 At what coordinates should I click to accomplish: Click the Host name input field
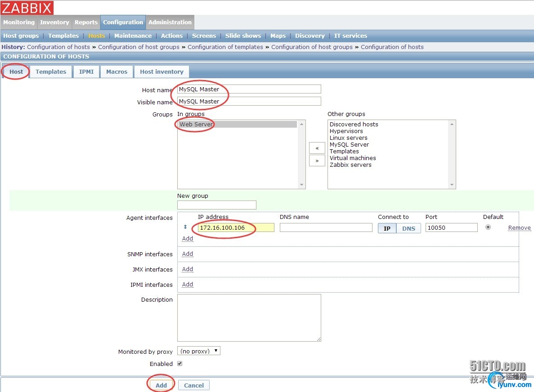coord(249,89)
